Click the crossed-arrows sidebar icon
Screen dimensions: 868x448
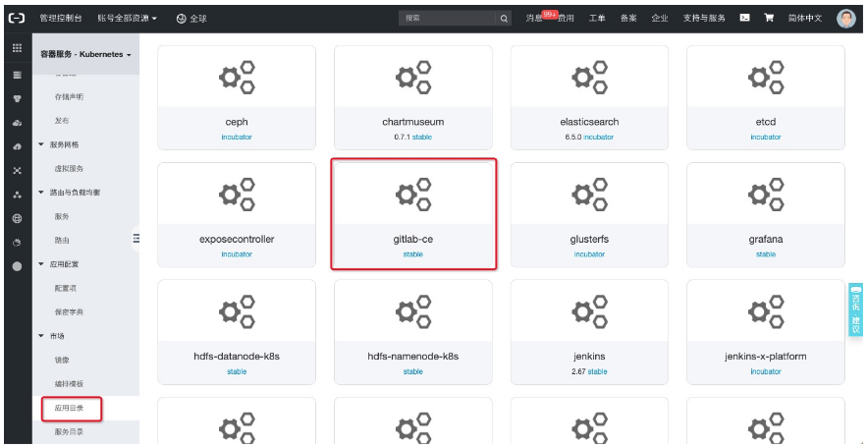17,171
